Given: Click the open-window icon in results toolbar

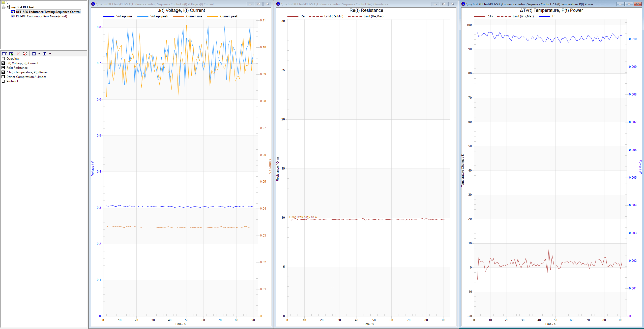Looking at the screenshot, I should 4,54.
